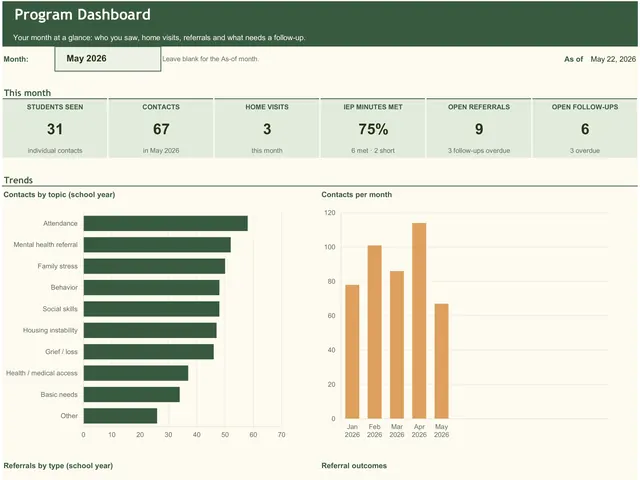
Task: Select the Feb 2026 orange column
Action: (375, 332)
